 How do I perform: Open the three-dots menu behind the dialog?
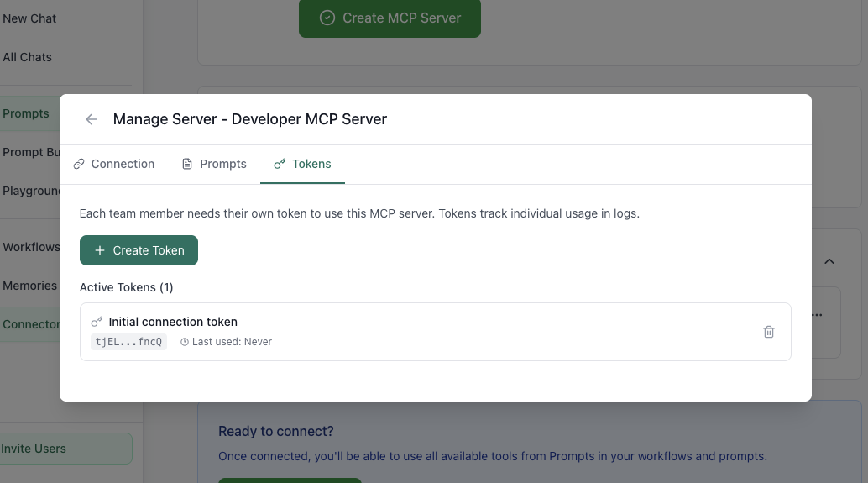tap(817, 315)
